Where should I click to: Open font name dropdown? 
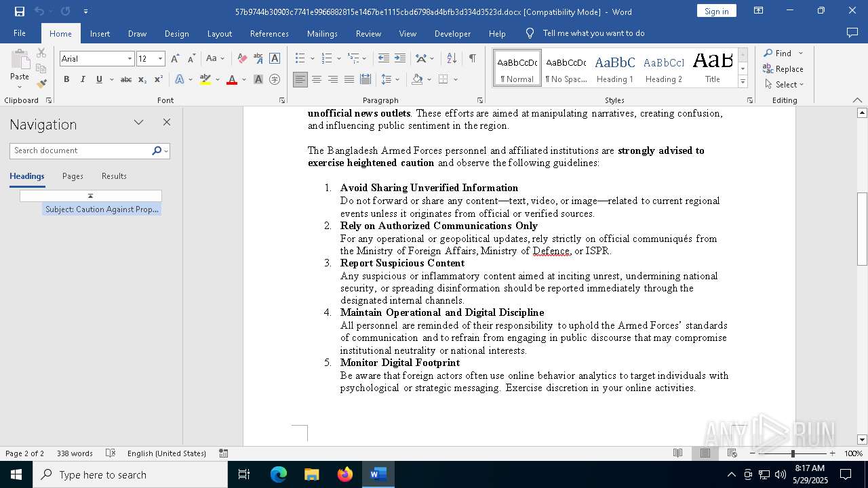[x=130, y=59]
